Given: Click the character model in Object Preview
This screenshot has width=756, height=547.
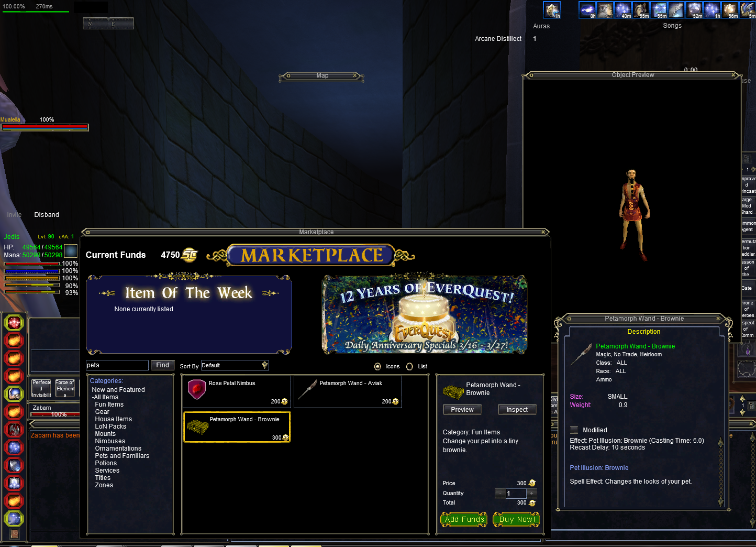Looking at the screenshot, I should [633, 215].
